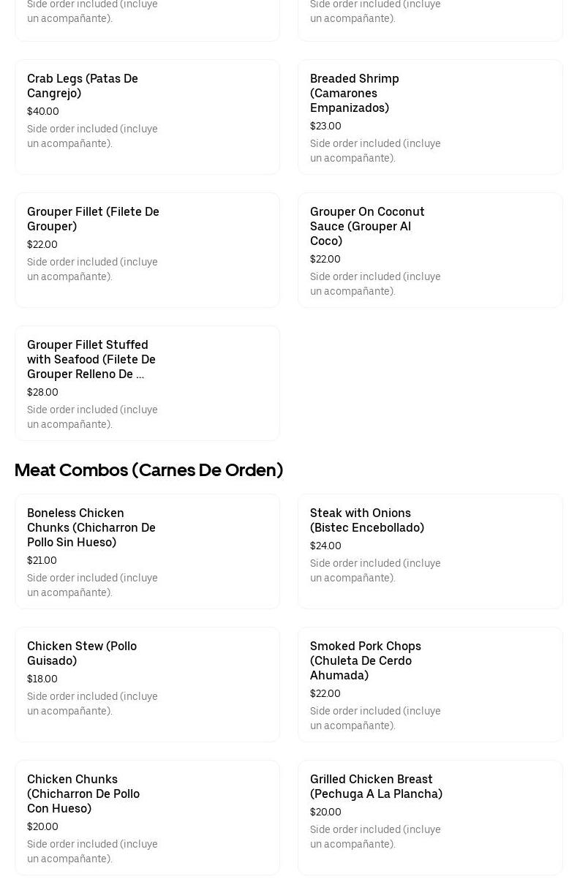
Task: Click the $40.00 price on Crab Legs
Action: 43,111
